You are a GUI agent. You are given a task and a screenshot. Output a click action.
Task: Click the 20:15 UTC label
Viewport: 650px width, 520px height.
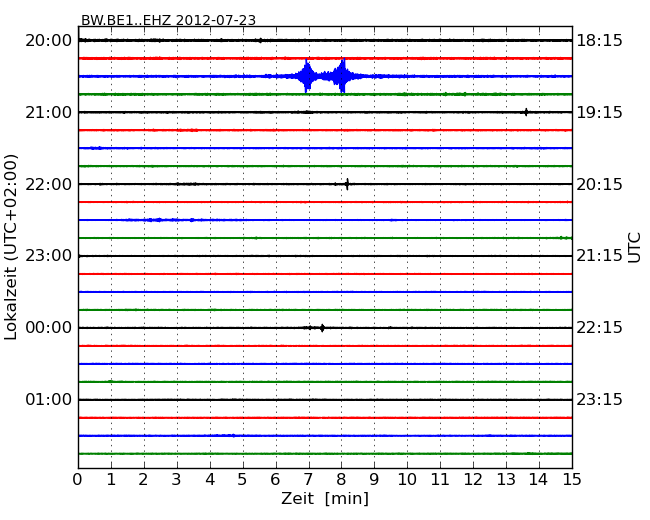pos(599,184)
